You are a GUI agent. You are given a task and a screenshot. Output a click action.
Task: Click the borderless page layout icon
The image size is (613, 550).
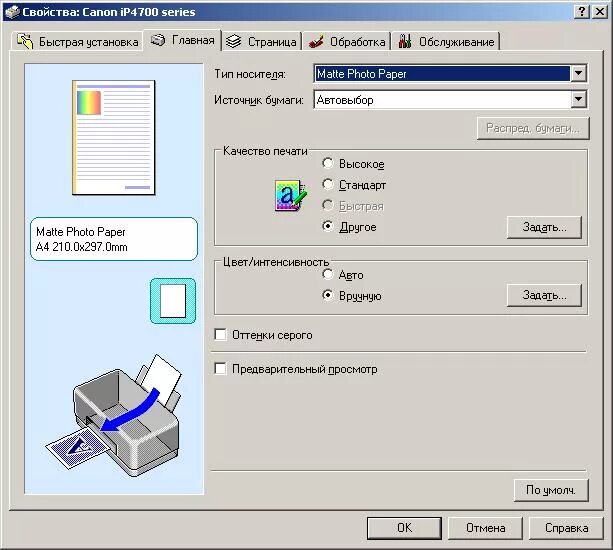pos(173,301)
